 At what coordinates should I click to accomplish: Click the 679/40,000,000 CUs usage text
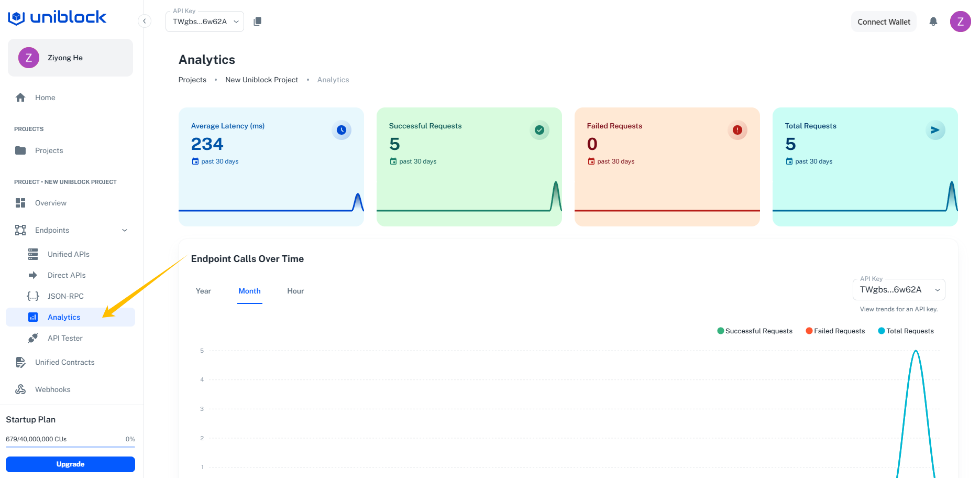(36, 439)
